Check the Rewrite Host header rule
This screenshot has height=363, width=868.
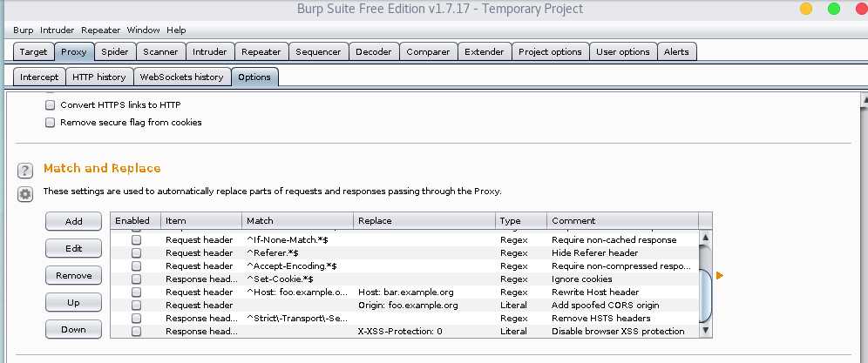pyautogui.click(x=136, y=292)
